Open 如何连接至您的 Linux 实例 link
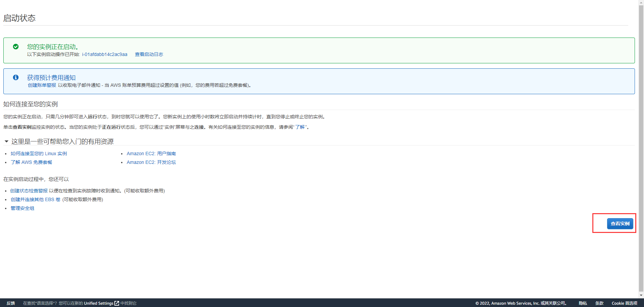644x307 pixels. pos(39,153)
